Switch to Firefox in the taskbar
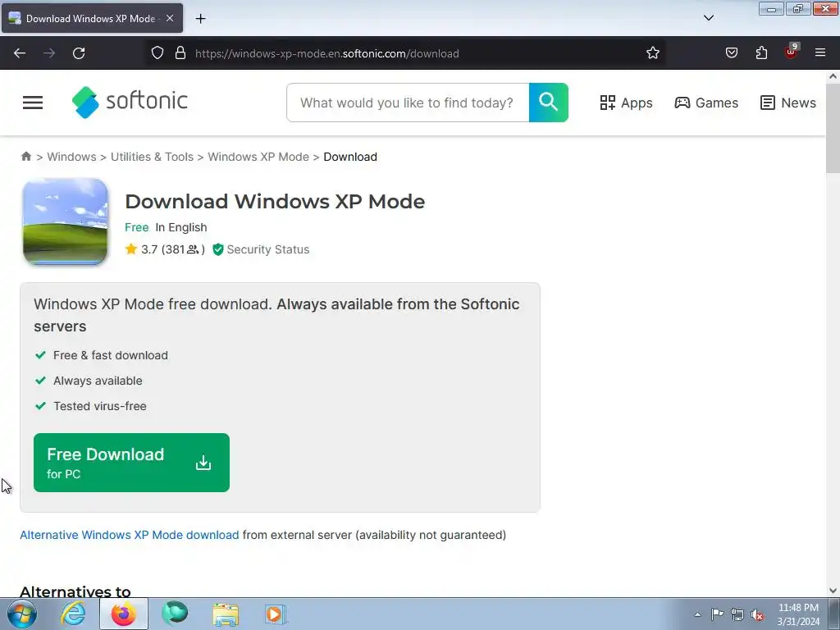 click(x=124, y=614)
